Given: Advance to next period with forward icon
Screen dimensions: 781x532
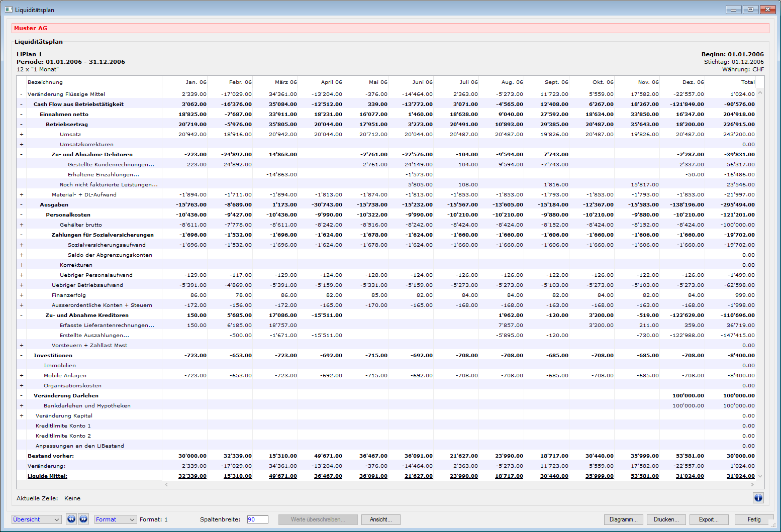Looking at the screenshot, I should coord(83,519).
